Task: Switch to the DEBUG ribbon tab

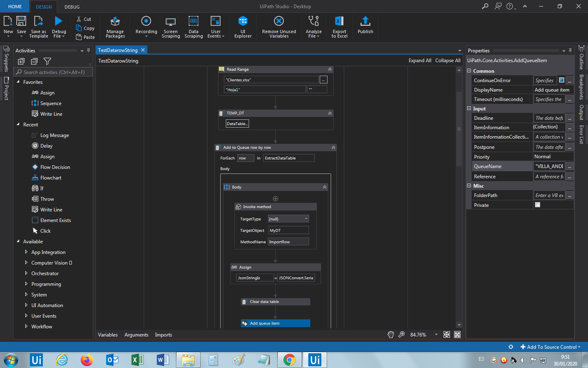Action: click(72, 7)
